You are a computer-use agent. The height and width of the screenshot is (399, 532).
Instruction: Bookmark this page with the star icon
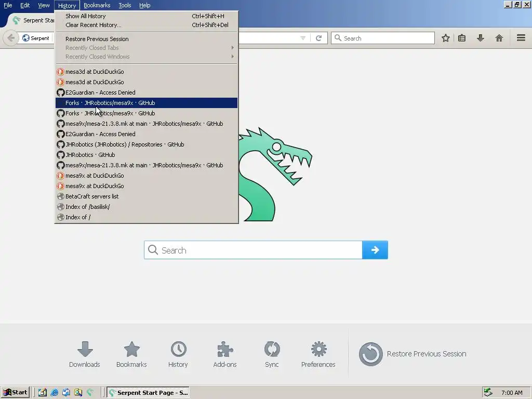point(445,38)
